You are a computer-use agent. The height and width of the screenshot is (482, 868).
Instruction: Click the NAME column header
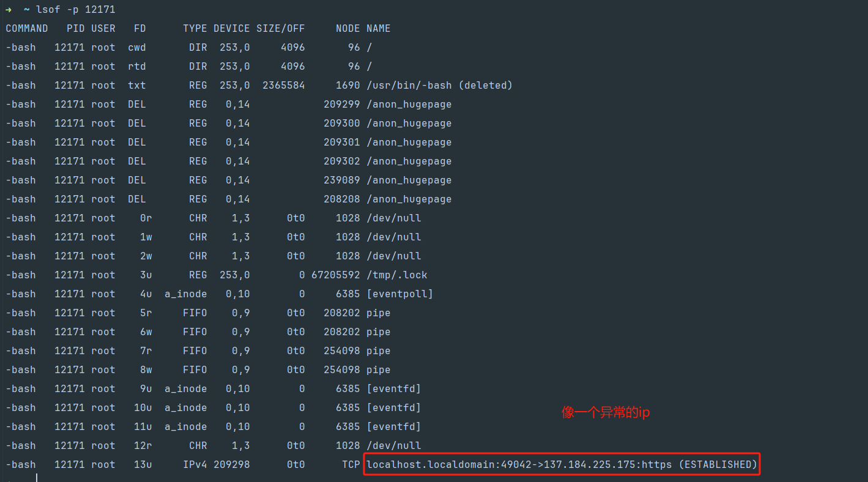pos(379,29)
